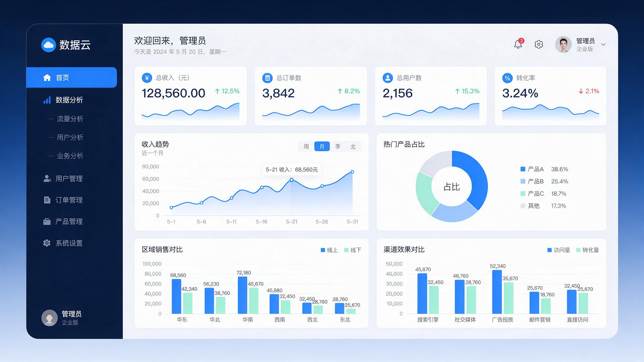
Task: Click the user icon on 总用户数 card
Action: [x=388, y=78]
